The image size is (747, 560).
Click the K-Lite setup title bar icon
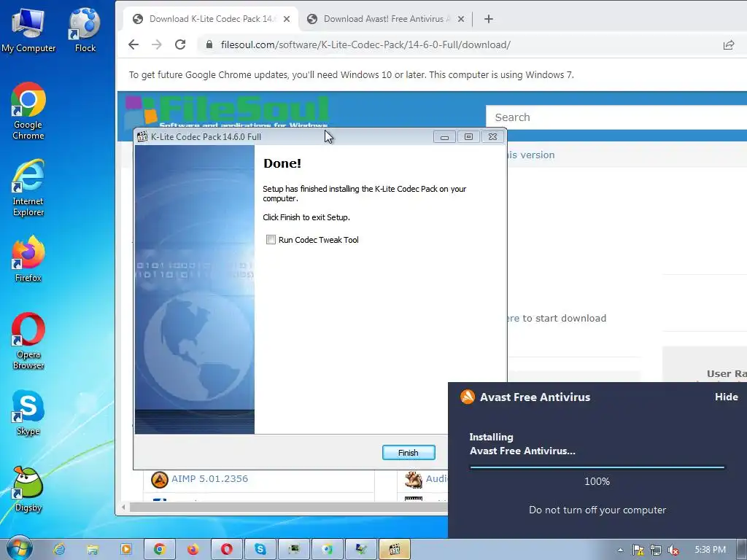(142, 136)
